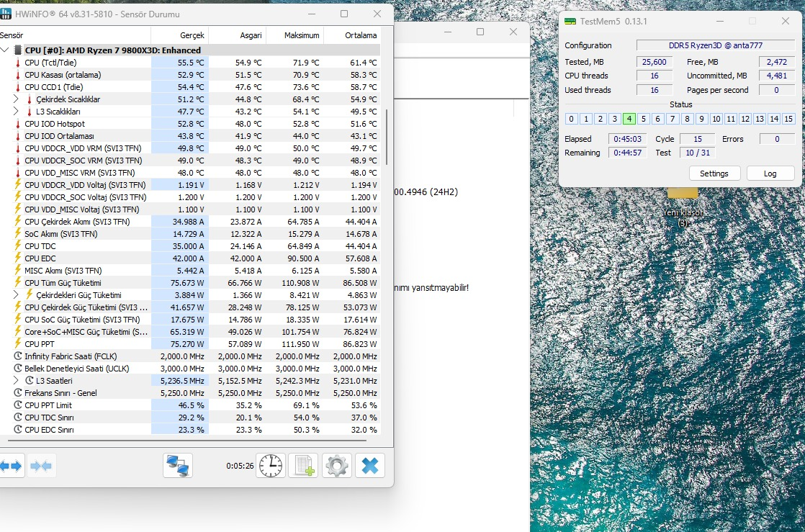Click the TestMem5 title bar RAM icon
The height and width of the screenshot is (532, 805).
(570, 21)
